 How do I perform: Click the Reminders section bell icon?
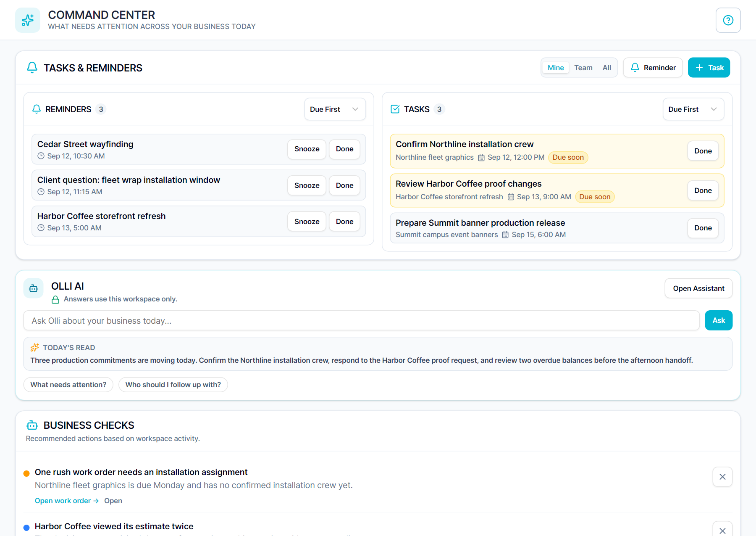tap(37, 109)
